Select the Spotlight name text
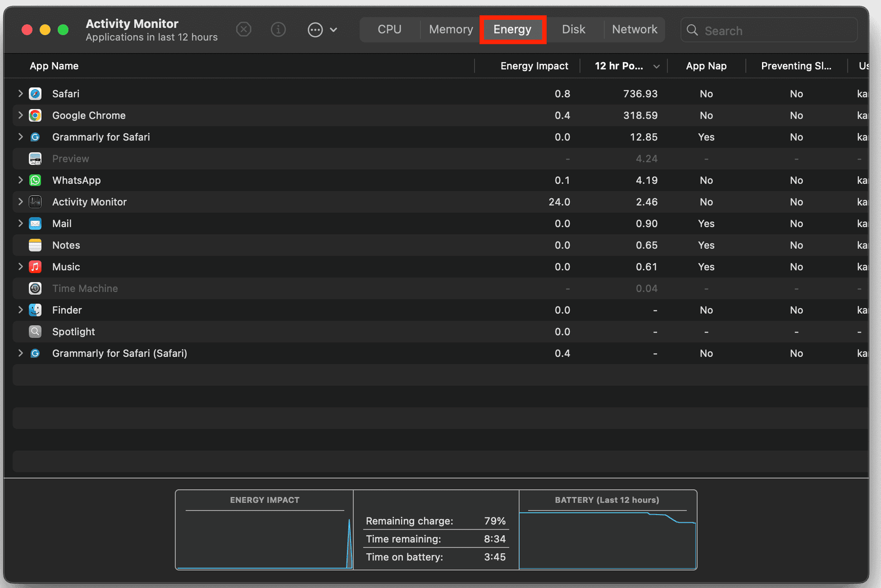This screenshot has height=588, width=881. point(73,332)
